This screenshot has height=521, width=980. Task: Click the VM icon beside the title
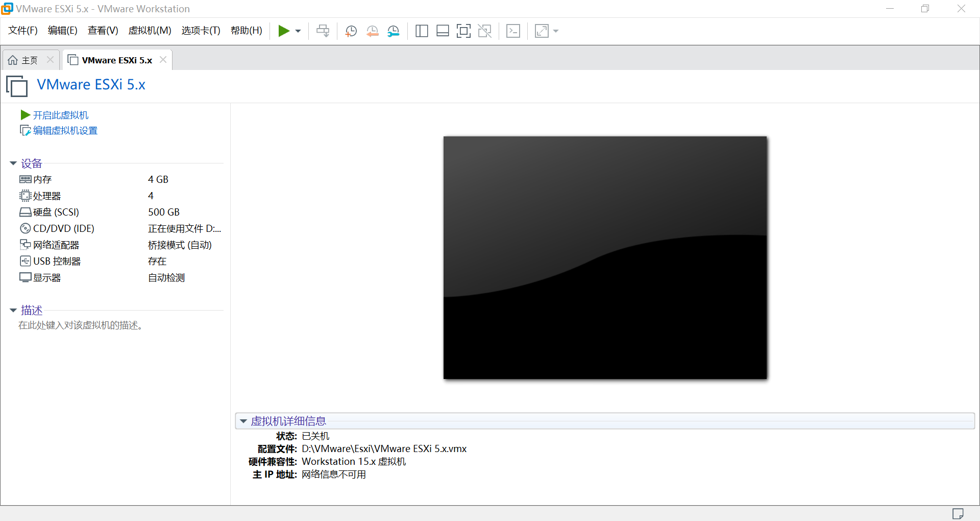(17, 86)
